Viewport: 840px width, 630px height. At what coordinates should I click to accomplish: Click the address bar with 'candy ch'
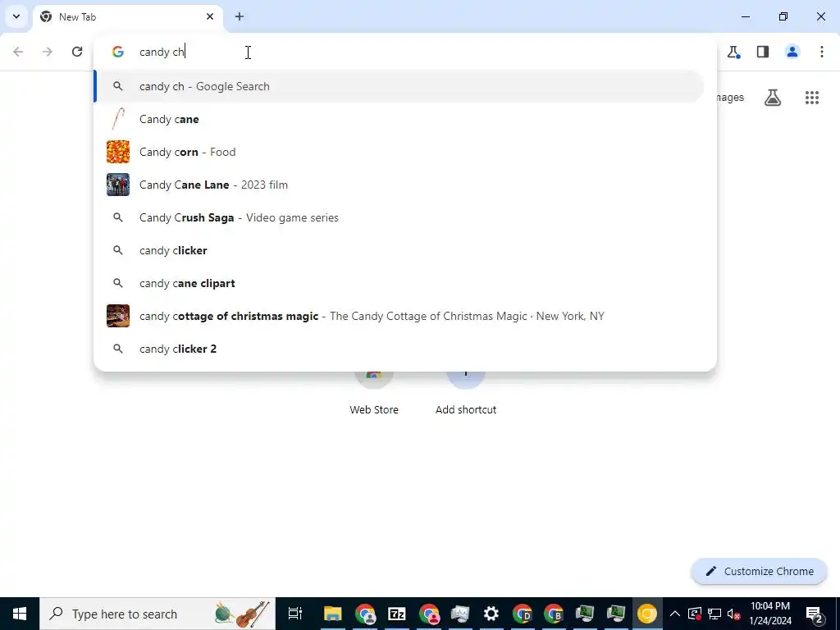click(405, 52)
